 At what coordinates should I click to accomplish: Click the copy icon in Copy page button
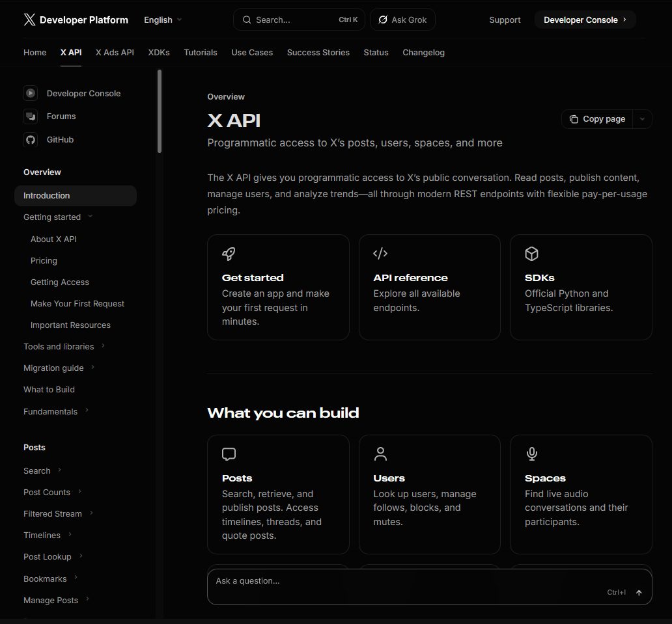(x=574, y=119)
